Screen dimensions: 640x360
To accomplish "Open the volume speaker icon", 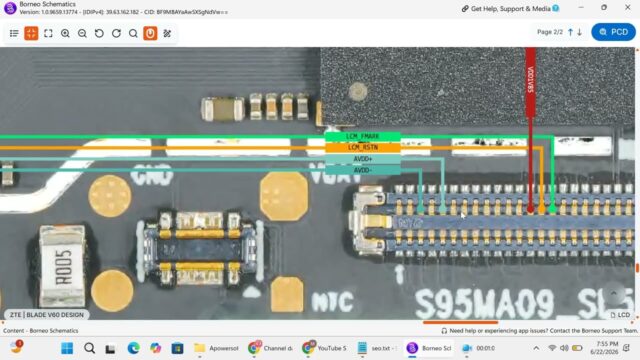I will pyautogui.click(x=564, y=348).
